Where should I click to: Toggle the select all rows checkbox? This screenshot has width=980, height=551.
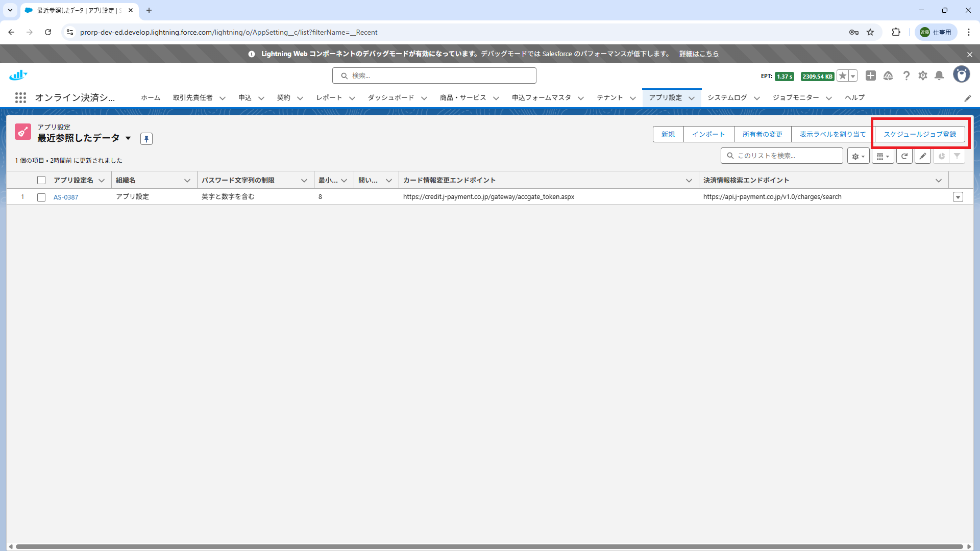[x=41, y=180]
